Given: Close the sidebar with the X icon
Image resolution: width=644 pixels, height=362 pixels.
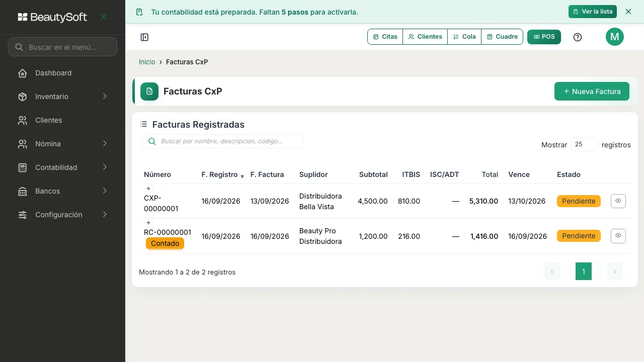Looking at the screenshot, I should tap(104, 17).
